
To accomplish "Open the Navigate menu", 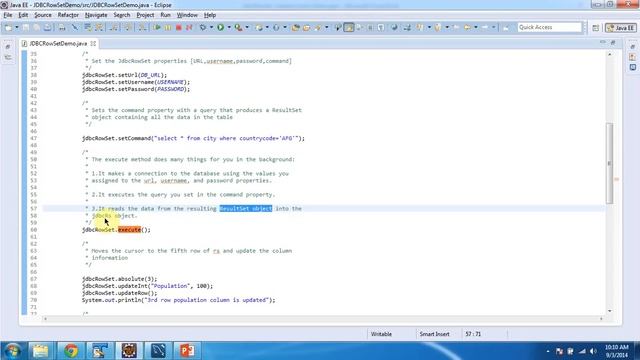I will [96, 15].
